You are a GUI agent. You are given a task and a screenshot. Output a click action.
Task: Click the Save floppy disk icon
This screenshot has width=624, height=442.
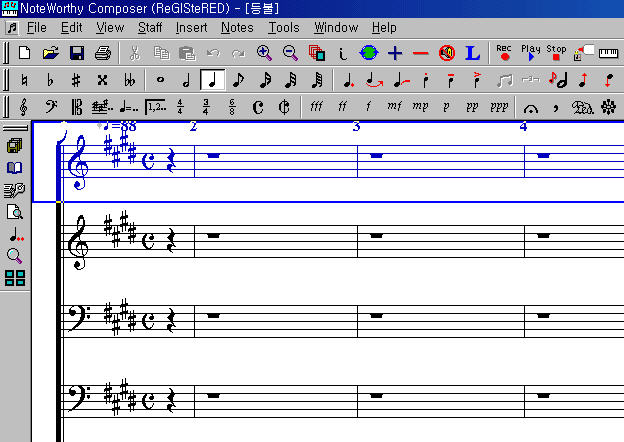pyautogui.click(x=76, y=52)
